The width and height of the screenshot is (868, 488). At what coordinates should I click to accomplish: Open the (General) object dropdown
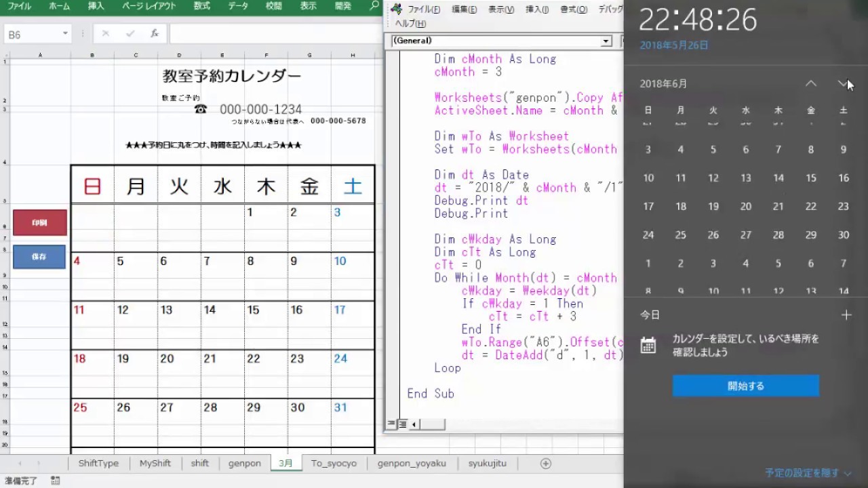(606, 41)
